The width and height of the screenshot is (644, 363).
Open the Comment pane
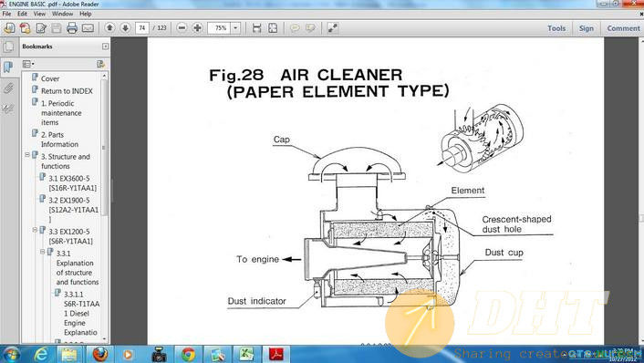click(623, 28)
